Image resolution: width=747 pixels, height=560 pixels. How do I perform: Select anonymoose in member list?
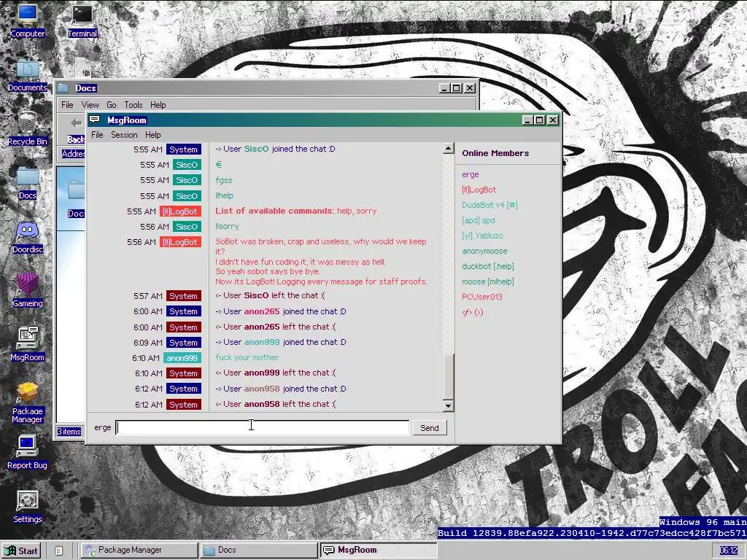click(484, 251)
